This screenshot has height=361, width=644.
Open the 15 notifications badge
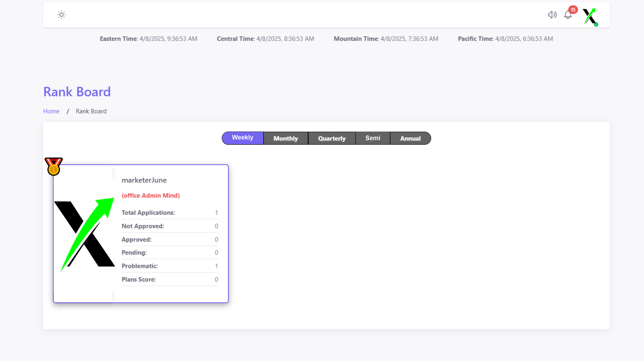(x=573, y=10)
